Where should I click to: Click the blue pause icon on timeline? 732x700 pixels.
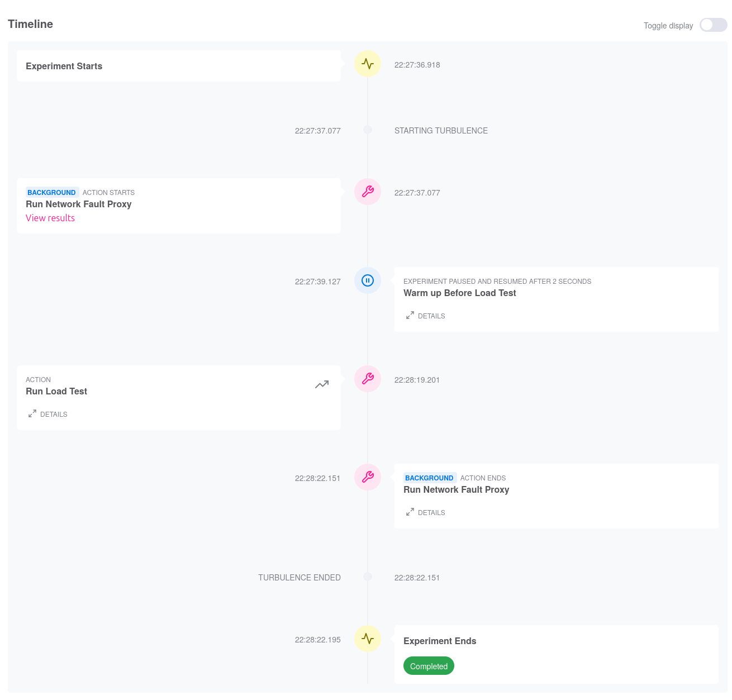368,280
